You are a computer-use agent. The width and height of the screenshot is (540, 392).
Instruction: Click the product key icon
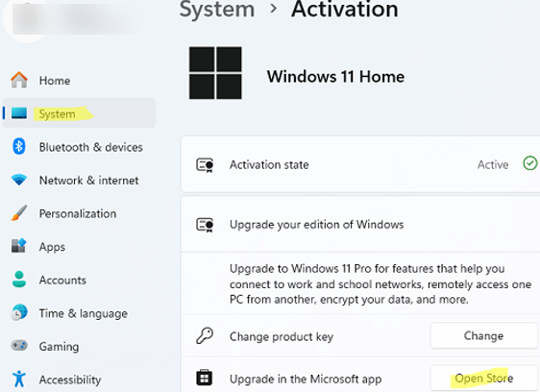pyautogui.click(x=205, y=336)
